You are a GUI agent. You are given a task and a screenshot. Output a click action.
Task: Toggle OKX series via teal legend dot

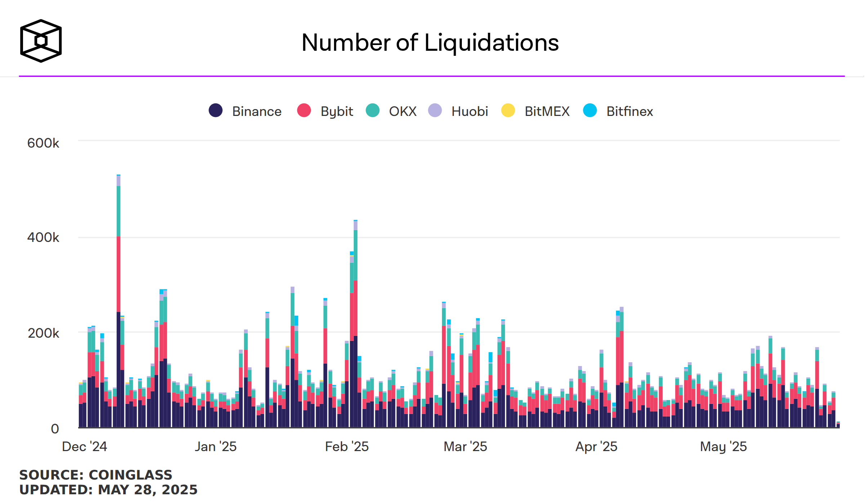click(x=373, y=111)
